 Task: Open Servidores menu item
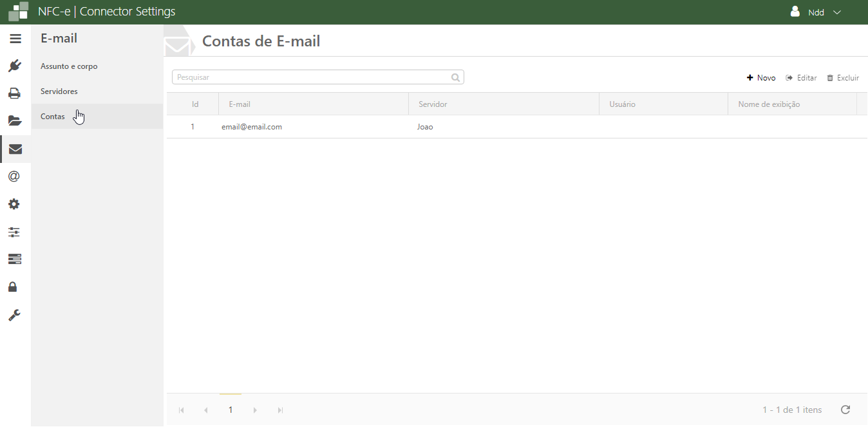[x=59, y=91]
